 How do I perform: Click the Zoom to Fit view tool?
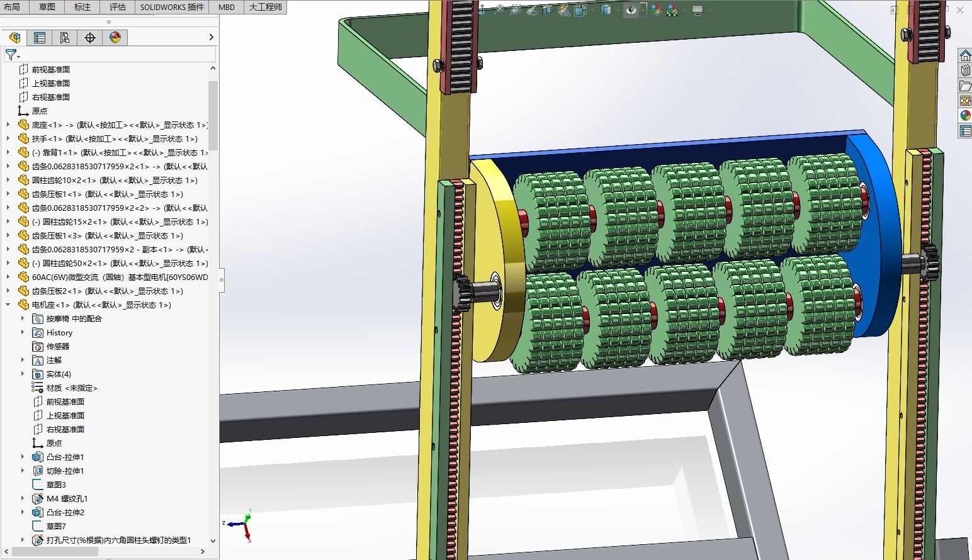(499, 9)
